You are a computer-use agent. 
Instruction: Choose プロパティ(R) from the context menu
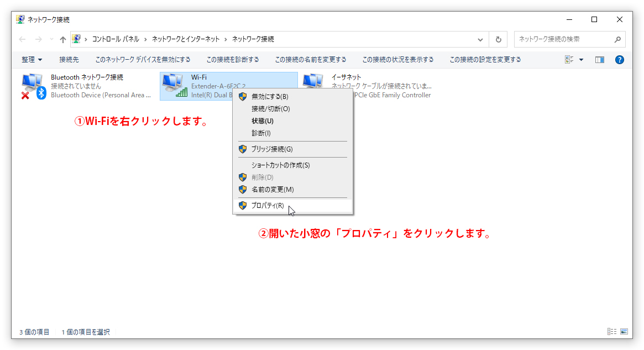[x=268, y=206]
